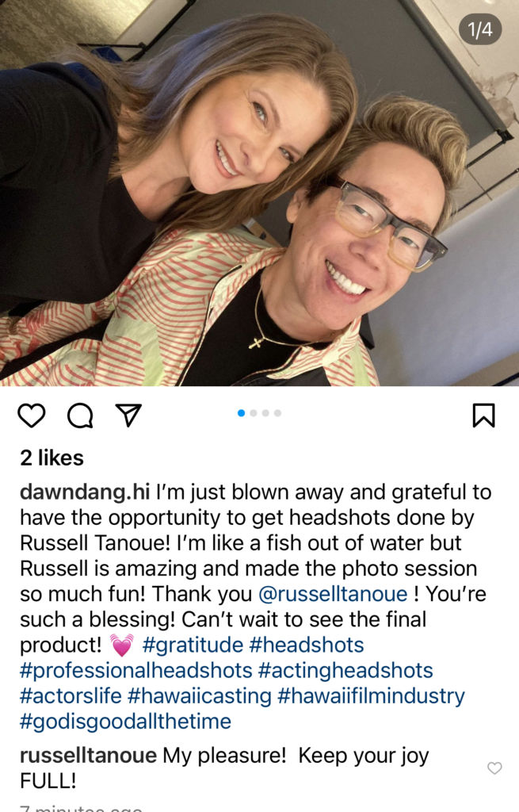Open dawndang.hi profile from caption
Viewport: 519px width, 812px height.
[x=85, y=492]
